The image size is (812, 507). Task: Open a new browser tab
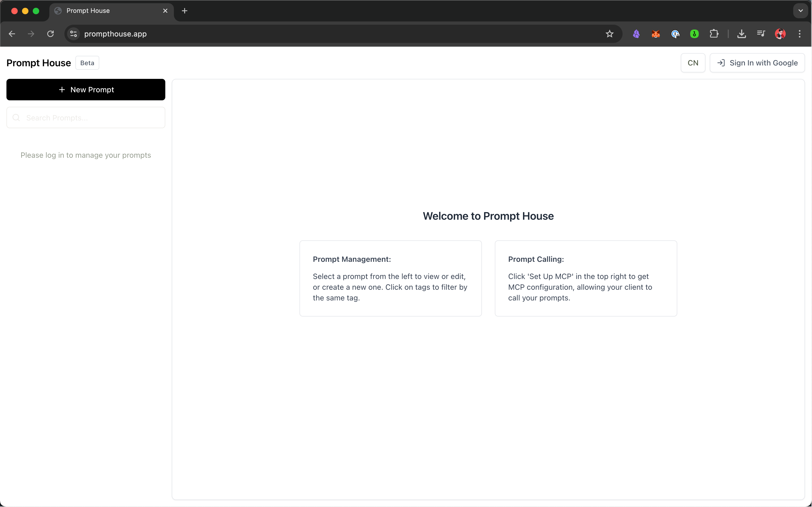click(184, 11)
